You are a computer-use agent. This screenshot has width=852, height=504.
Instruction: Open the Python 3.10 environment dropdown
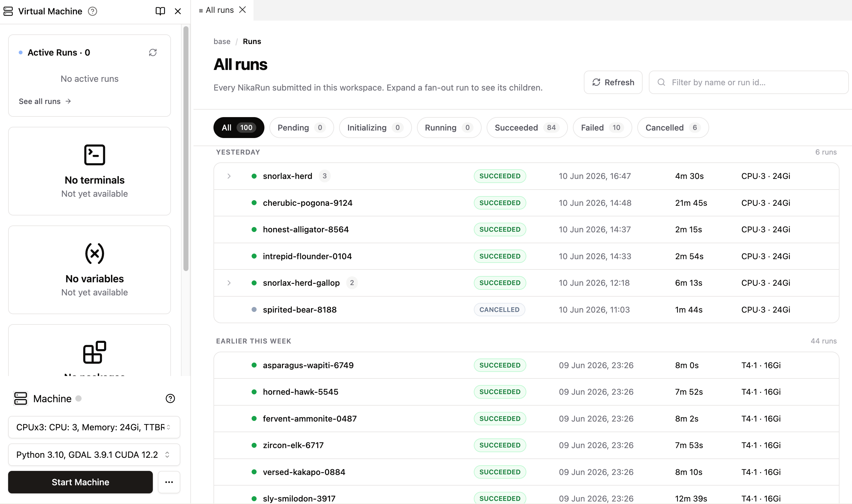point(94,454)
